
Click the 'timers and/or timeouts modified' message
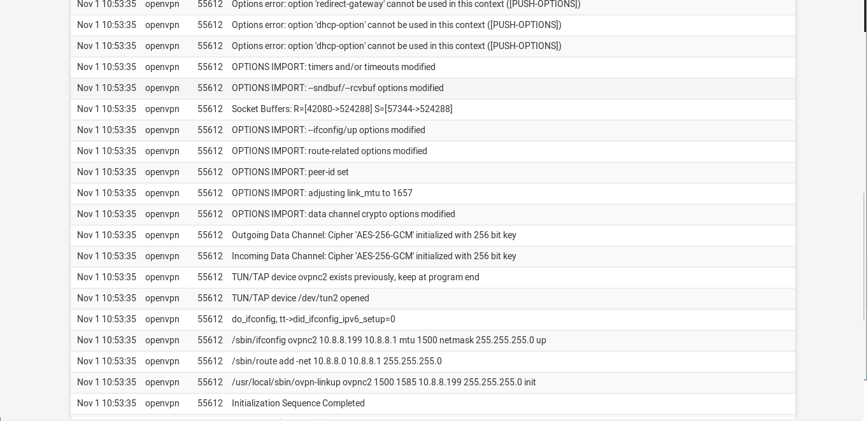point(333,67)
